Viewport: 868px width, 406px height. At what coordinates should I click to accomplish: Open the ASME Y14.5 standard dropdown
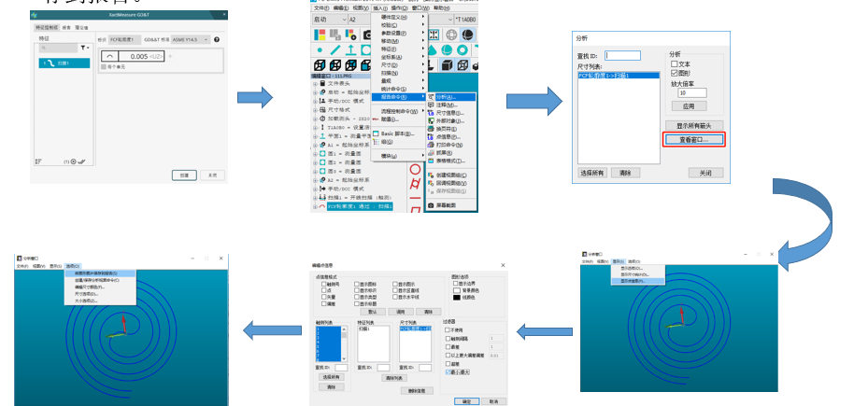tap(189, 40)
